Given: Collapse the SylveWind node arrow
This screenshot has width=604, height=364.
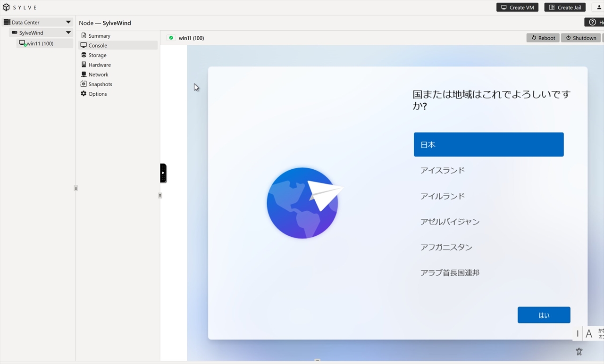Looking at the screenshot, I should [68, 33].
